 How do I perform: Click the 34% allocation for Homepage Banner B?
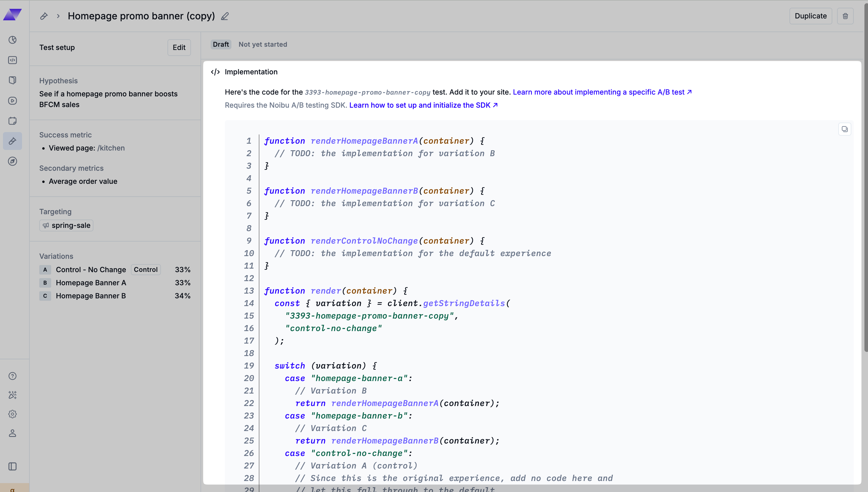pyautogui.click(x=183, y=296)
